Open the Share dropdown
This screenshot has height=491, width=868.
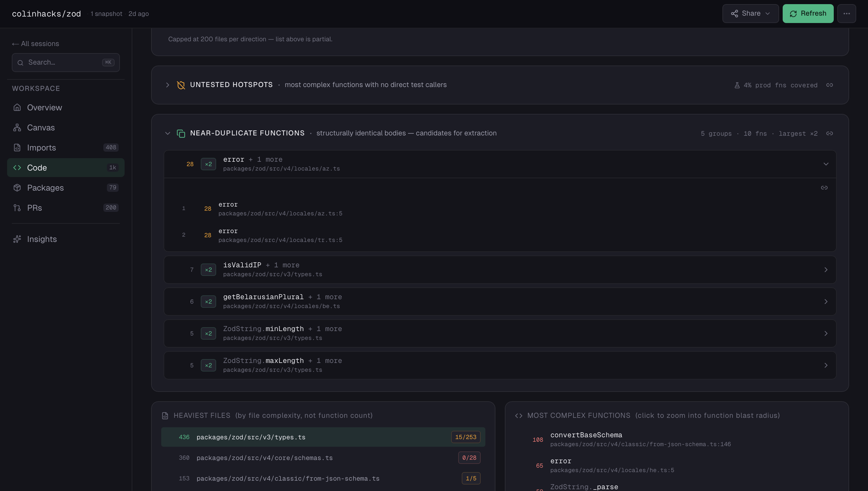[750, 14]
